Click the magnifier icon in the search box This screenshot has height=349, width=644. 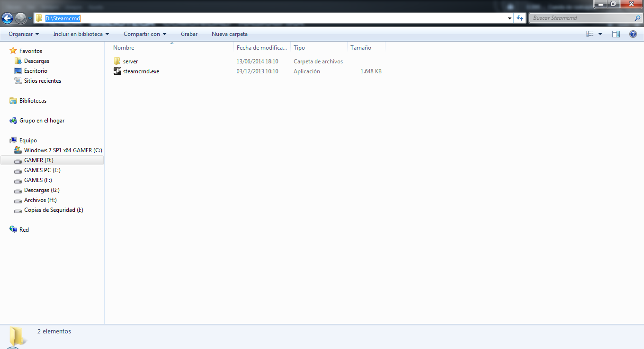click(637, 18)
